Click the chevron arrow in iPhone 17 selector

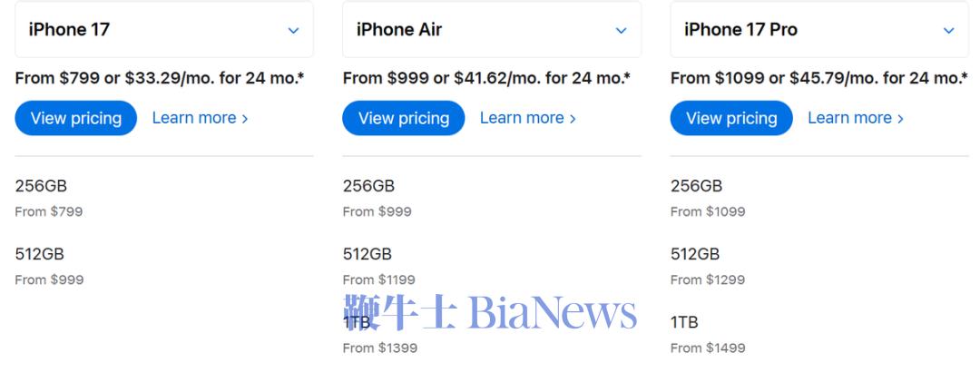[x=293, y=30]
